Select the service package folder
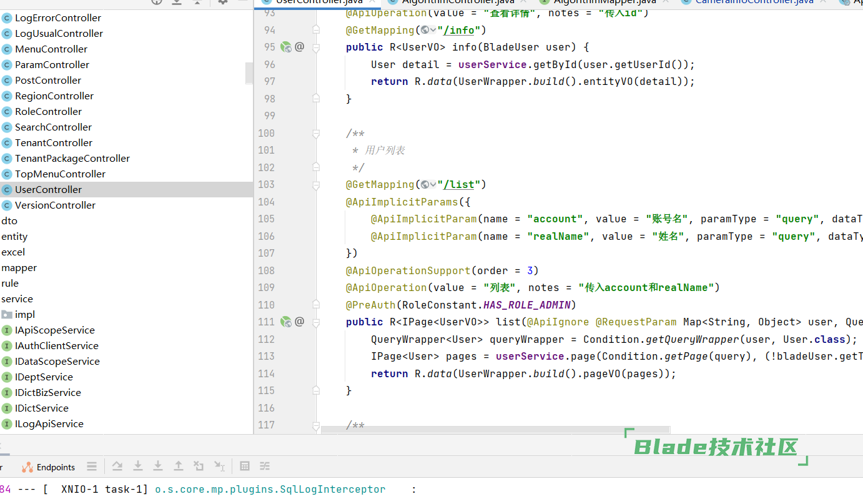The image size is (863, 504). (17, 299)
